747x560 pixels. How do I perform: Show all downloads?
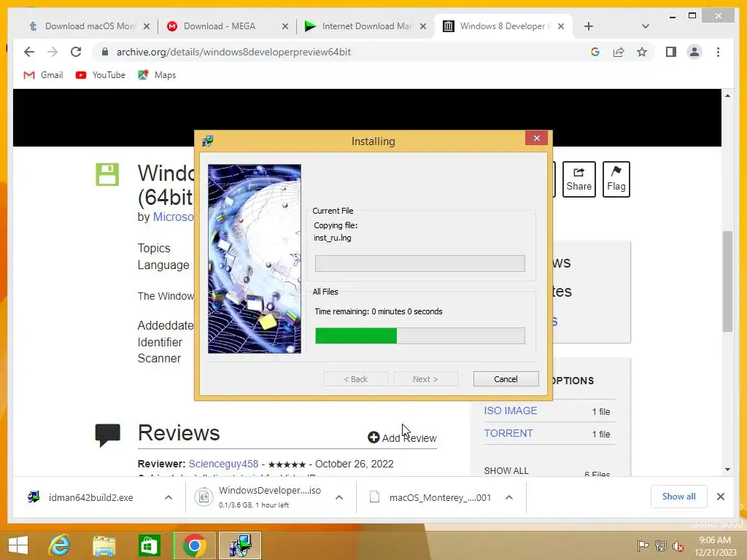pyautogui.click(x=678, y=497)
